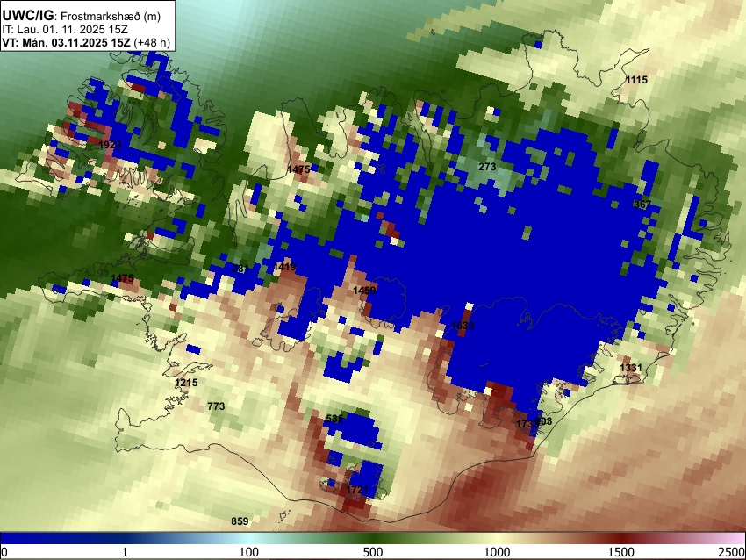Click the '100' tick on the colour scale
Viewport: 746px width, 560px height.
pyautogui.click(x=249, y=552)
